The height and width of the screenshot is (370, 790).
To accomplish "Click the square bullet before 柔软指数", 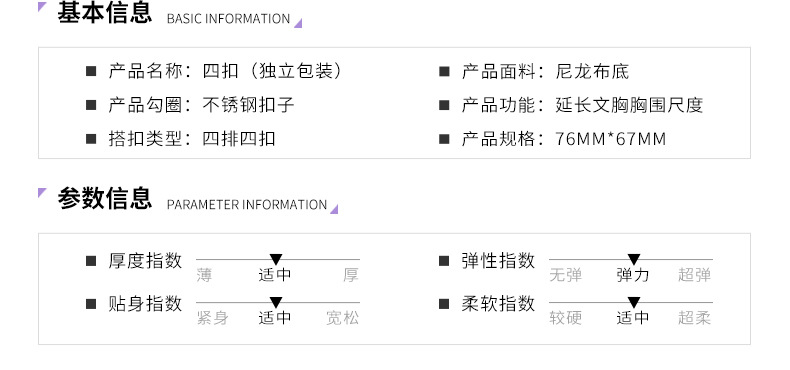I will pos(444,303).
